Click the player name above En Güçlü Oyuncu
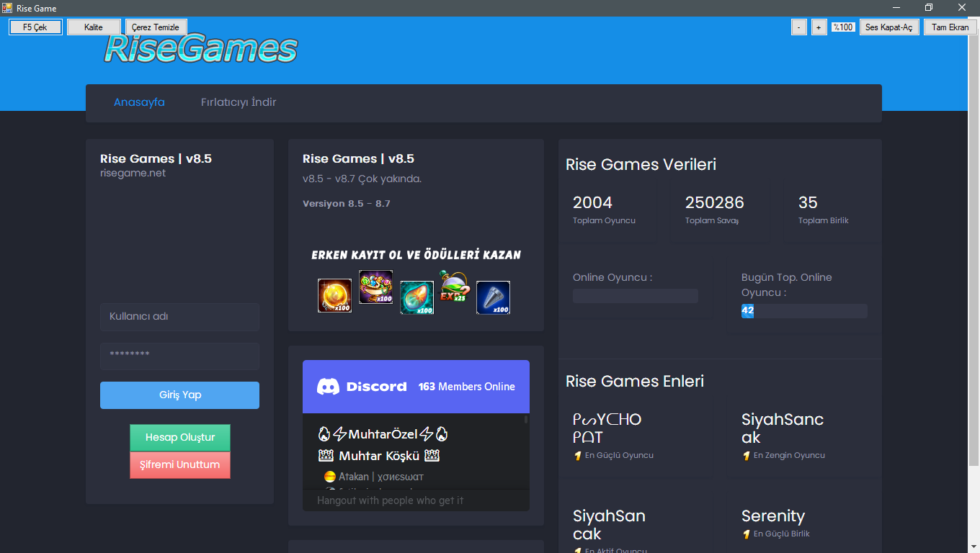Viewport: 980px width, 553px height. pos(607,428)
